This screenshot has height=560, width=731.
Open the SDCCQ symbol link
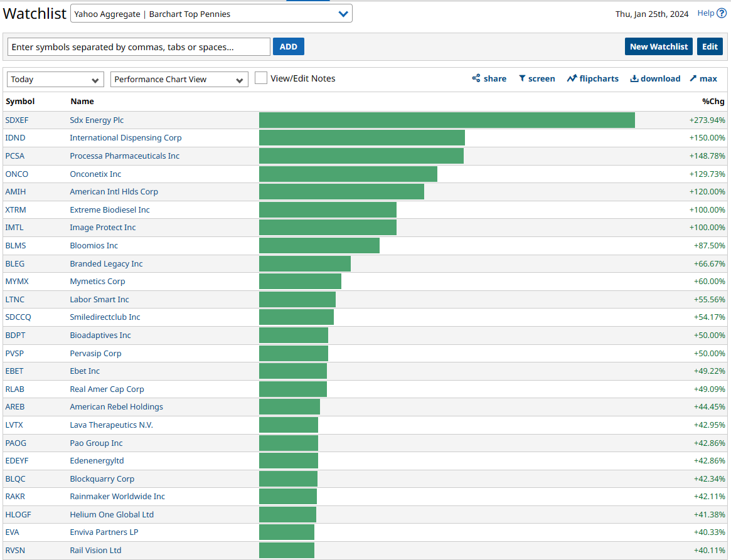click(18, 318)
